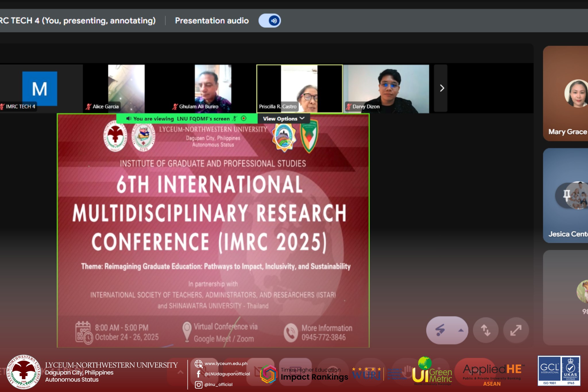588x392 pixels.
Task: Click the speaker icon in green sharing bar
Action: pyautogui.click(x=129, y=118)
